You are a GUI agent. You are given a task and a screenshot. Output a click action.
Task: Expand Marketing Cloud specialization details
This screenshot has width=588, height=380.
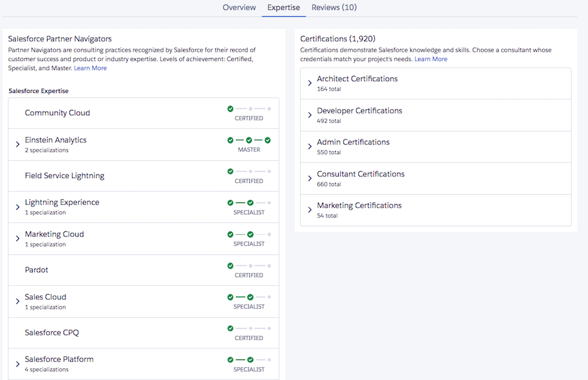click(x=18, y=239)
